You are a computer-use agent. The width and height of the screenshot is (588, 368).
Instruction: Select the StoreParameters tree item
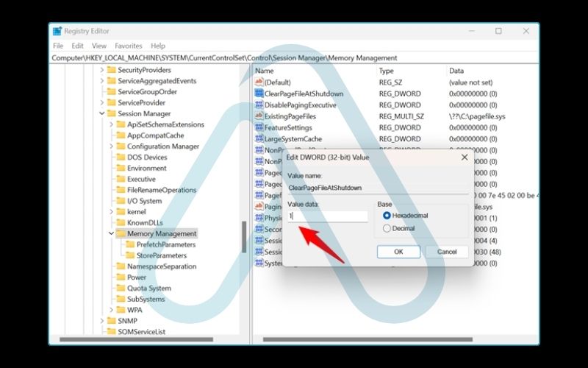161,255
